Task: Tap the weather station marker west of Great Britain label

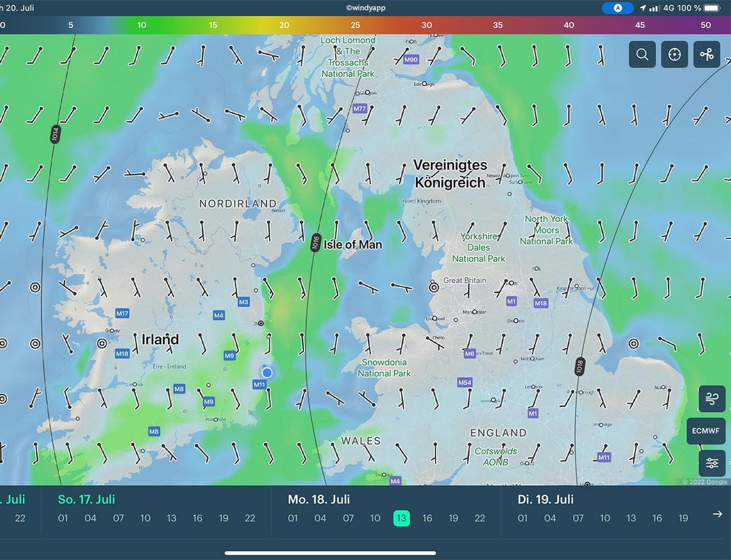Action: 434,287
